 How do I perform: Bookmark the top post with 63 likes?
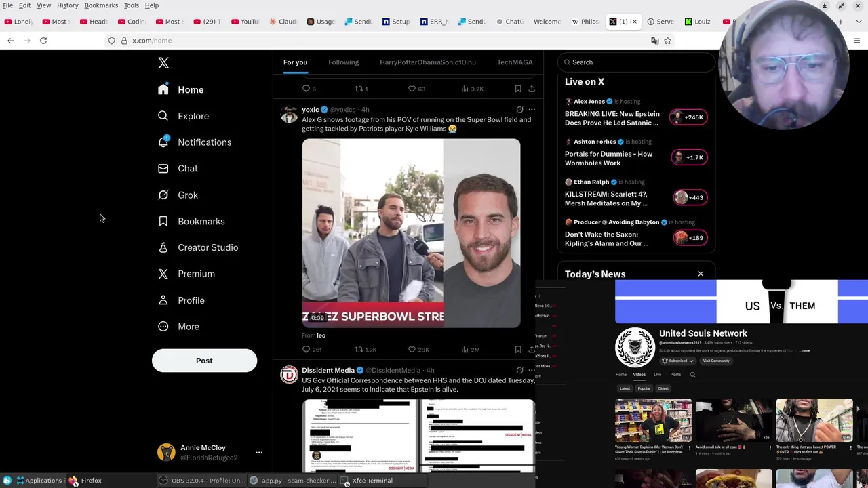pyautogui.click(x=518, y=89)
